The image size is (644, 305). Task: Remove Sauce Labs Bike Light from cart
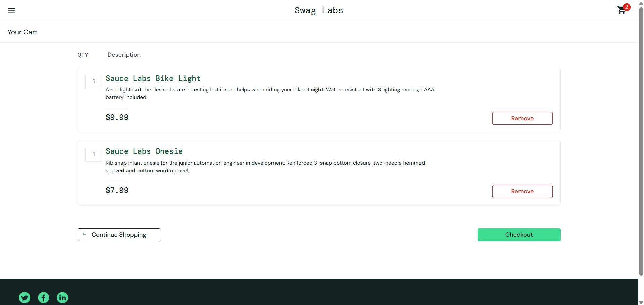[522, 118]
